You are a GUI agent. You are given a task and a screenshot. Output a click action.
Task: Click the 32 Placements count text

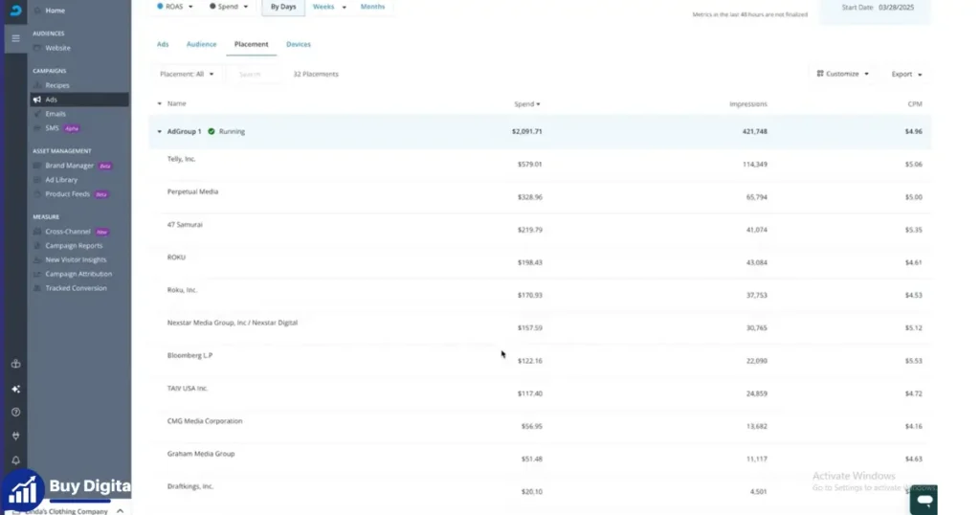[x=316, y=74]
